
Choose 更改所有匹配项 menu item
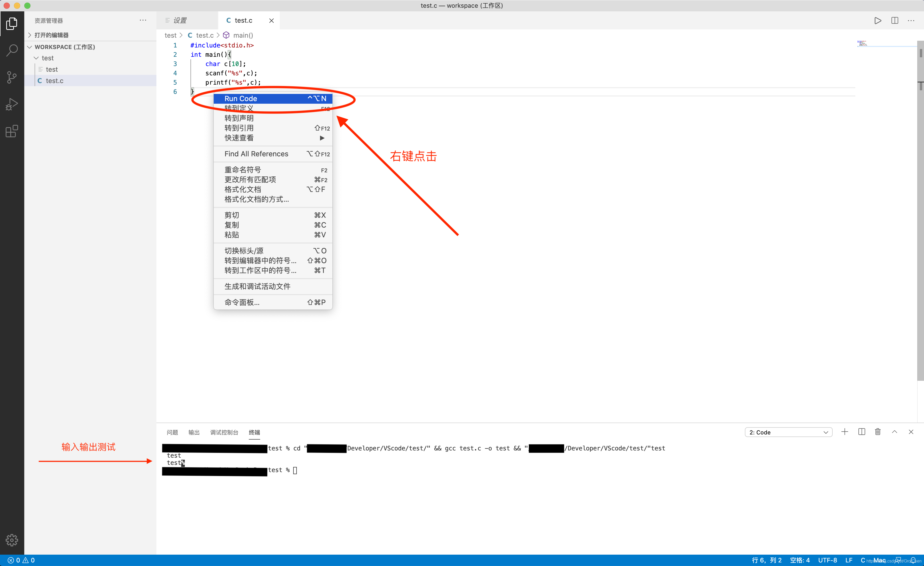[273, 180]
